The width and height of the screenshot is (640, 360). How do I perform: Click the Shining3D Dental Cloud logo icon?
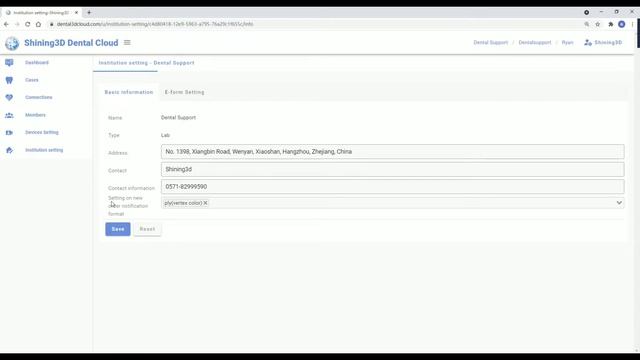point(12,43)
